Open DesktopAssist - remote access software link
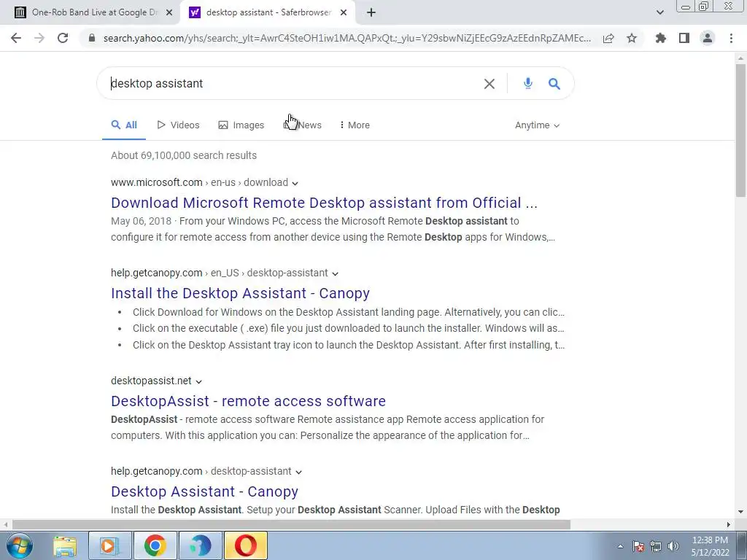 coord(248,402)
